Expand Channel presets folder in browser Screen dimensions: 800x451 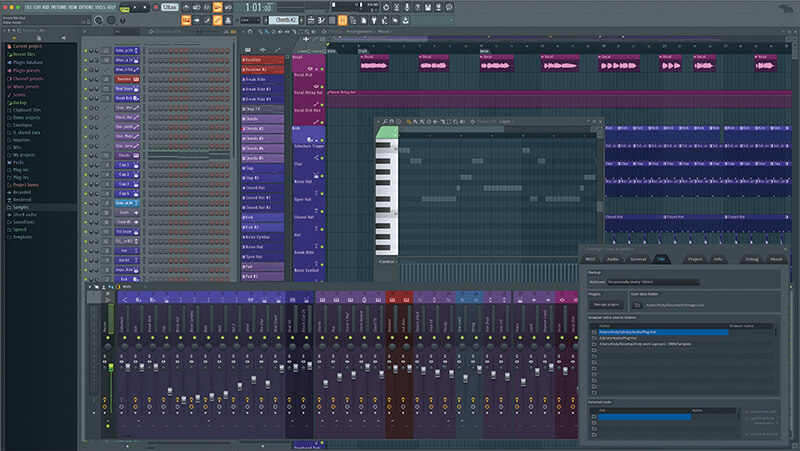click(26, 79)
